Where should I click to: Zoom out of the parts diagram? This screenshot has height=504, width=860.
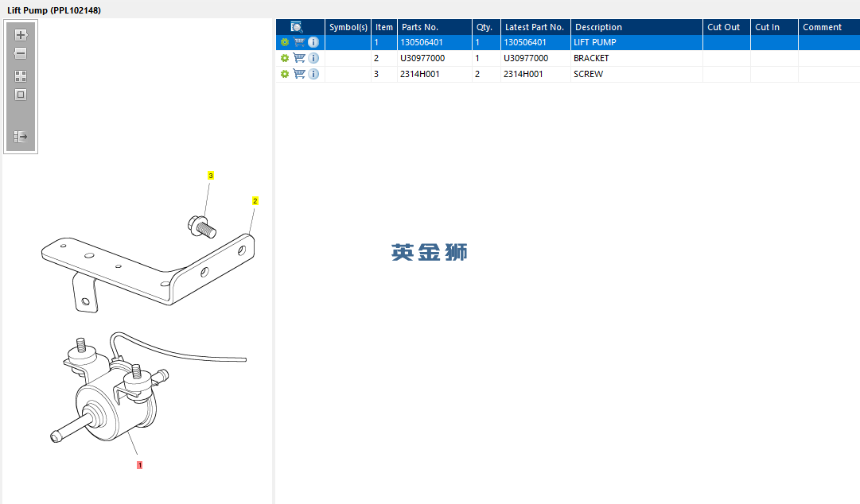pyautogui.click(x=21, y=53)
